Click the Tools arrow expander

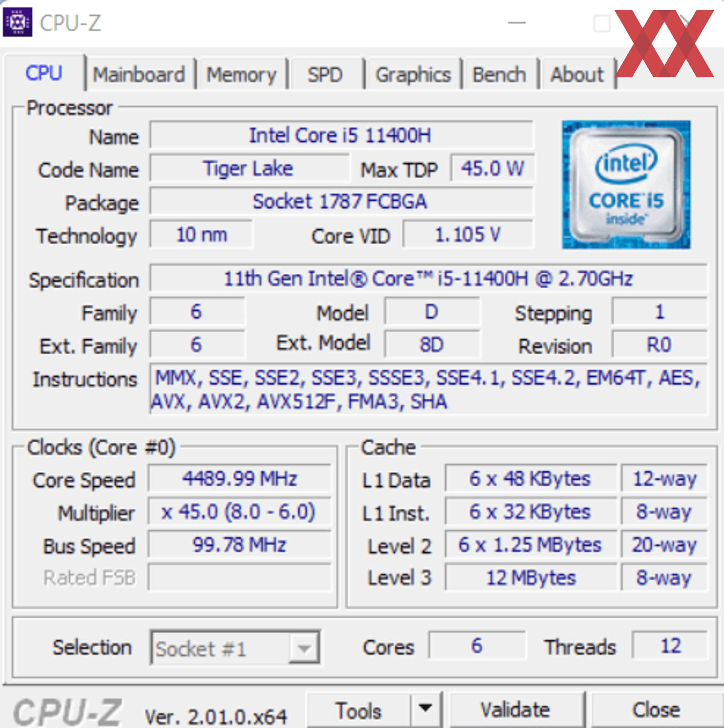tap(413, 705)
